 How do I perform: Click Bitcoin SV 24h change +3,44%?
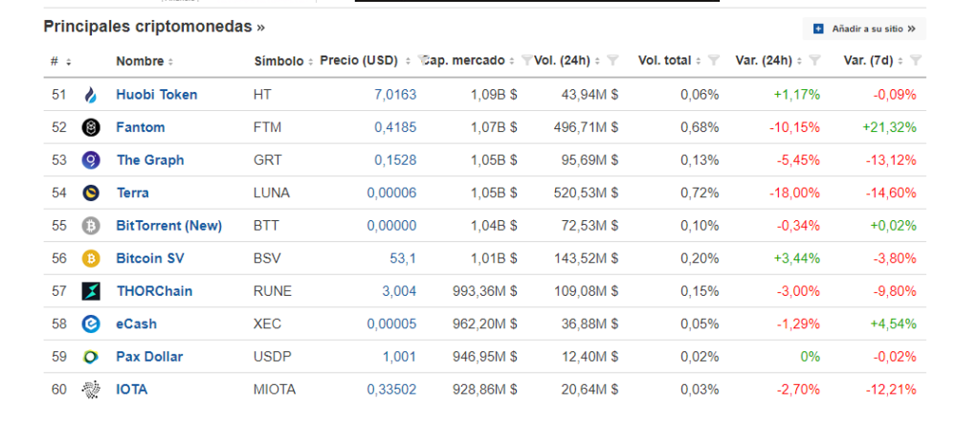tap(797, 258)
